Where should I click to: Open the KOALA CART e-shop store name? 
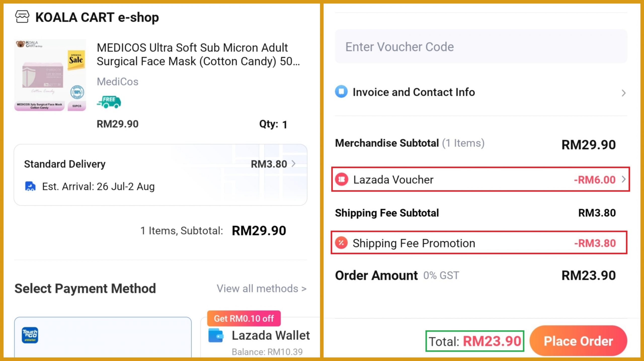[x=97, y=18]
